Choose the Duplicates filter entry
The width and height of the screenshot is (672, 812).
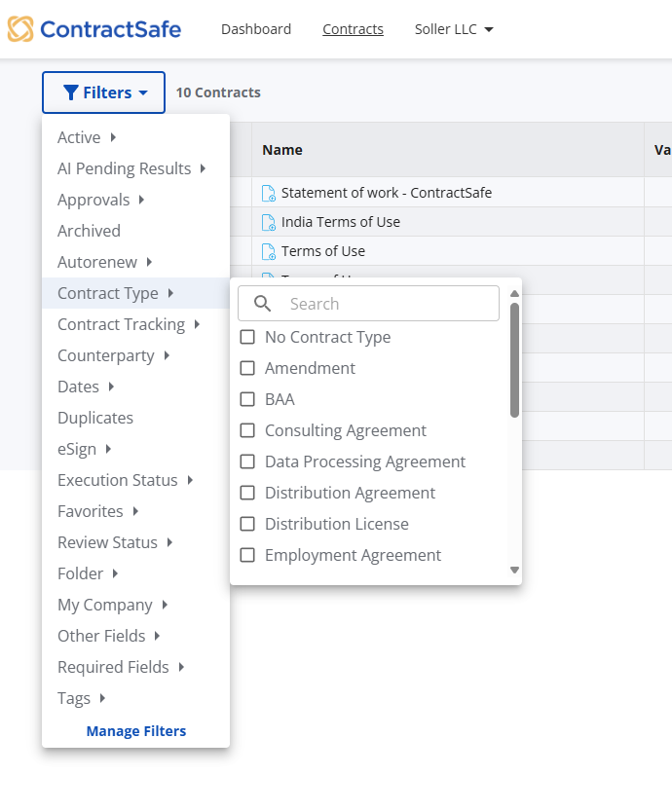(x=95, y=418)
